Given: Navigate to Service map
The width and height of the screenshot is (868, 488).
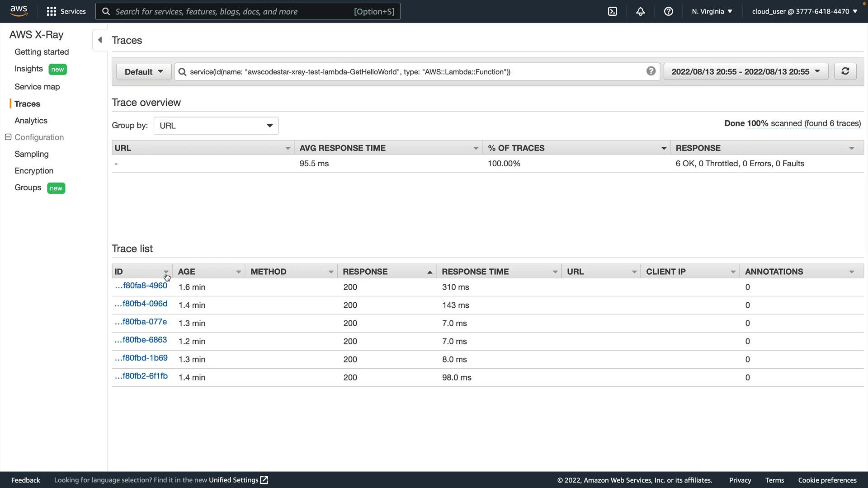Looking at the screenshot, I should pos(37,87).
